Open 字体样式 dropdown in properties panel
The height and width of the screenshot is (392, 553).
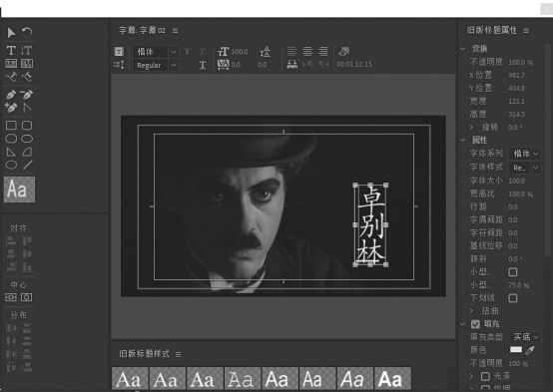[x=525, y=168]
